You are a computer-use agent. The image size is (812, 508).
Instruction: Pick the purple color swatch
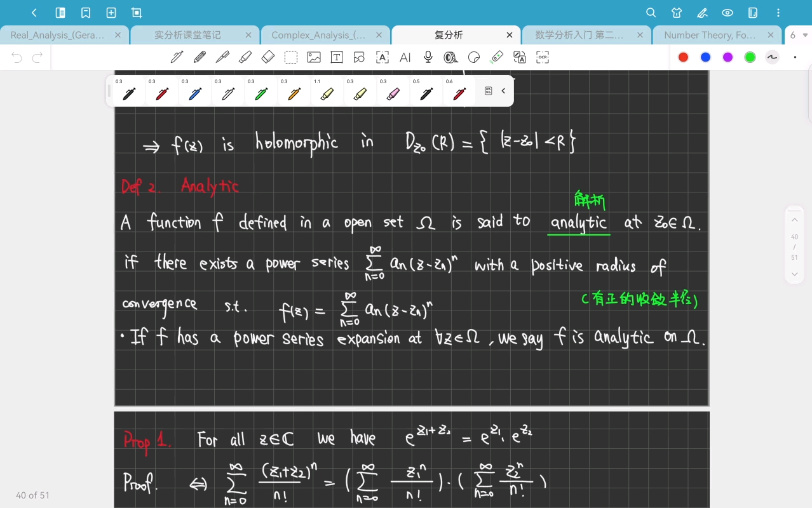pos(728,57)
